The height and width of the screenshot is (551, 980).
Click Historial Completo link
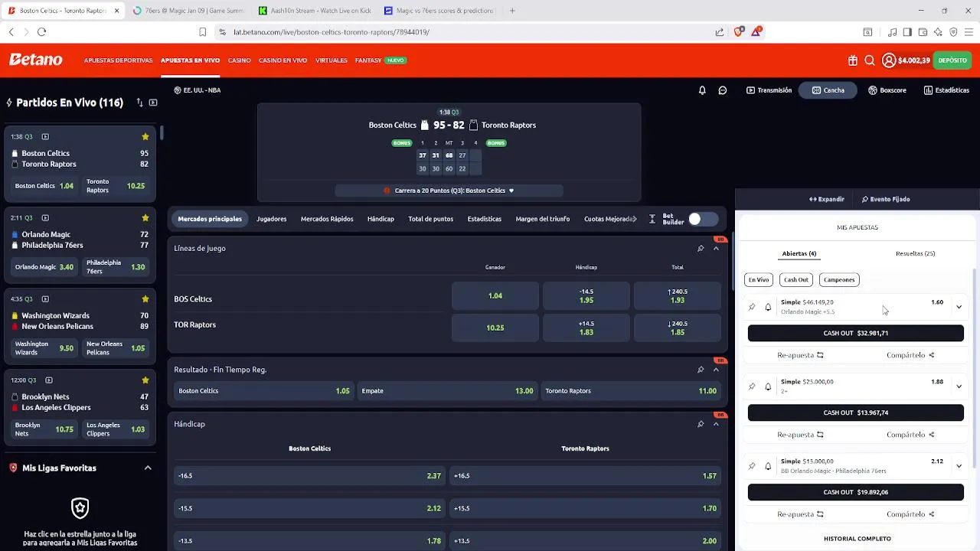coord(857,539)
